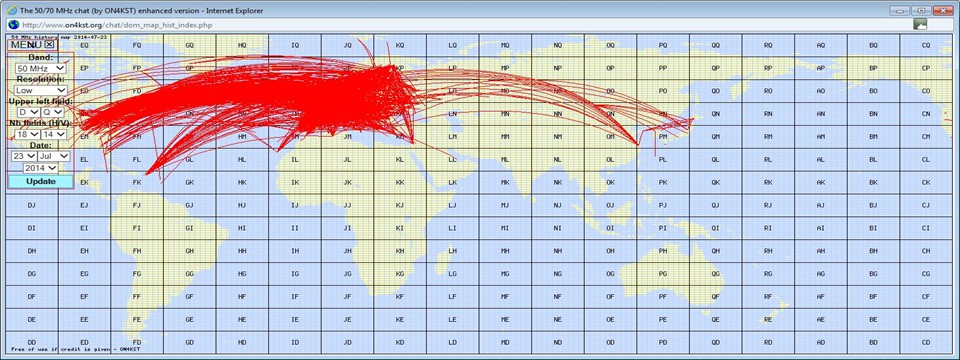This screenshot has width=960, height=360.
Task: Click the globe site icon beside the URL
Action: point(13,24)
